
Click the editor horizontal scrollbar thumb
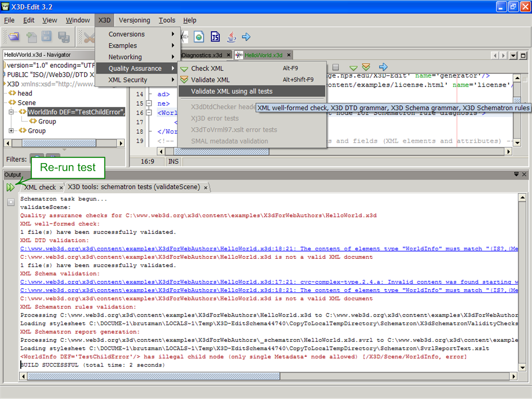(221, 151)
